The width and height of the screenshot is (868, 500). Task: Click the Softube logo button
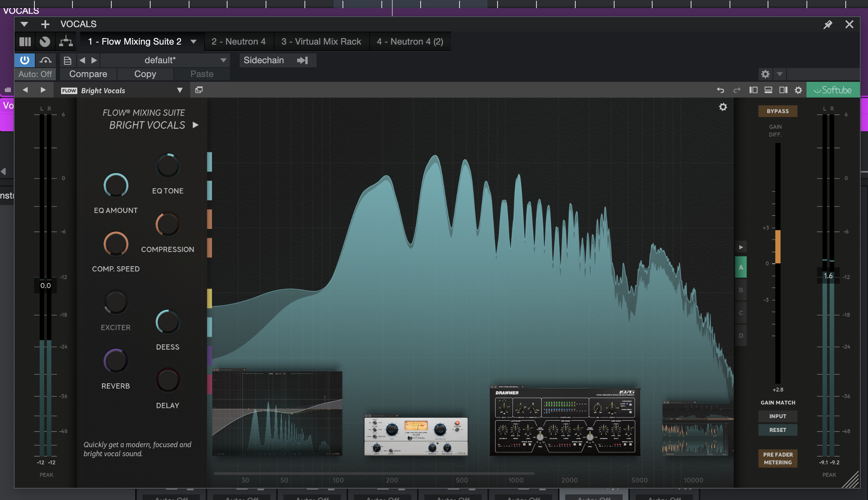point(833,90)
